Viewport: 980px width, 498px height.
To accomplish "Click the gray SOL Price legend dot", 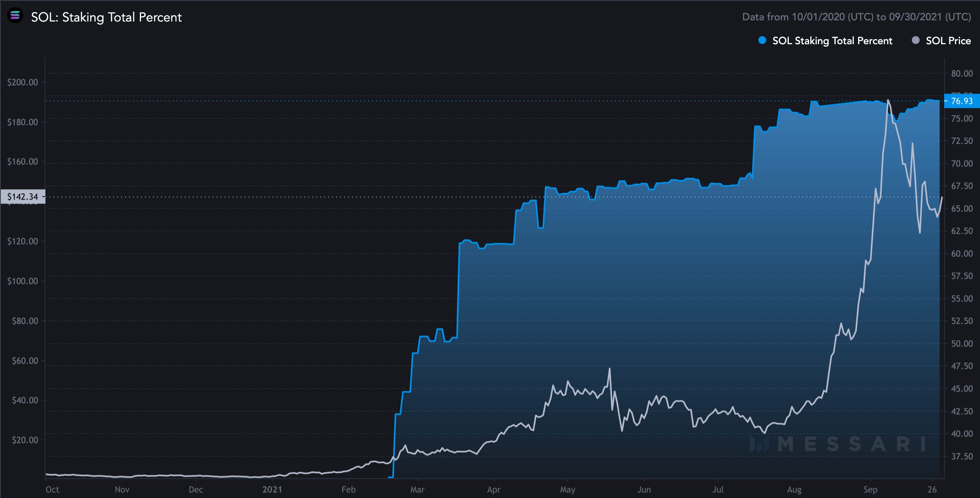I will pyautogui.click(x=915, y=40).
